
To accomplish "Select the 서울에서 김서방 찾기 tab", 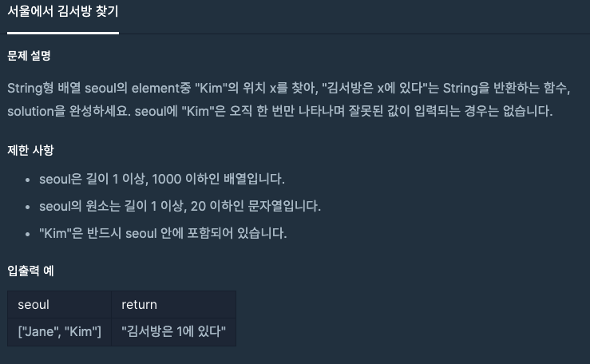I will pyautogui.click(x=63, y=13).
